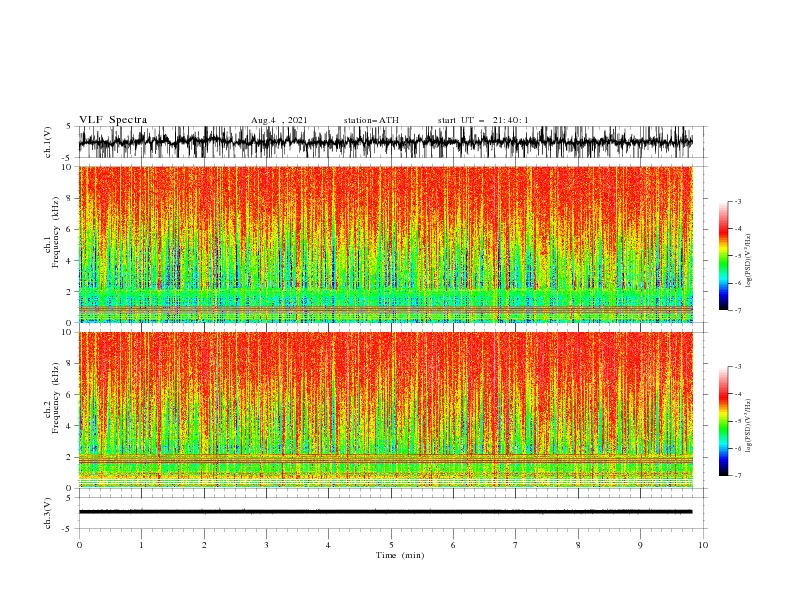This screenshot has height=612, width=792.
Task: Click the "station=ATH" header label
Action: 371,120
